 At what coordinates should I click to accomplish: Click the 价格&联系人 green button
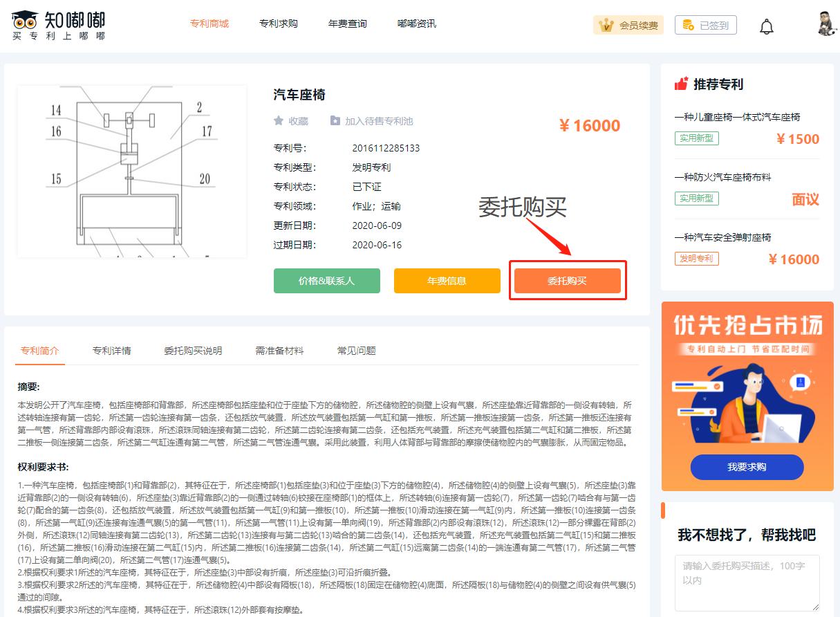(327, 281)
